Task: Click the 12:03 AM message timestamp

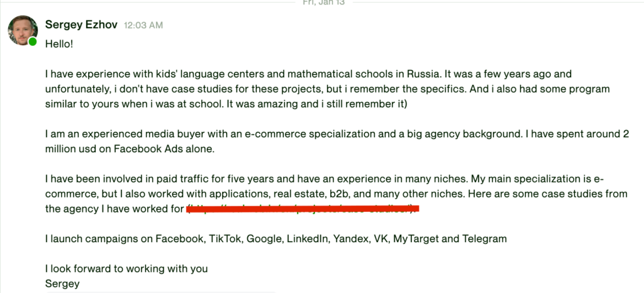Action: click(143, 25)
